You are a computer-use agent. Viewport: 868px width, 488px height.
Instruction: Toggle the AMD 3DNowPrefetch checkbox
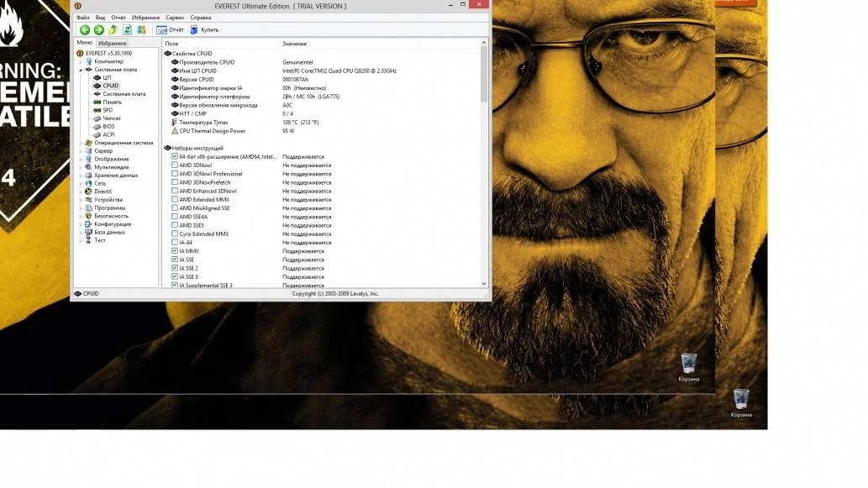click(175, 182)
